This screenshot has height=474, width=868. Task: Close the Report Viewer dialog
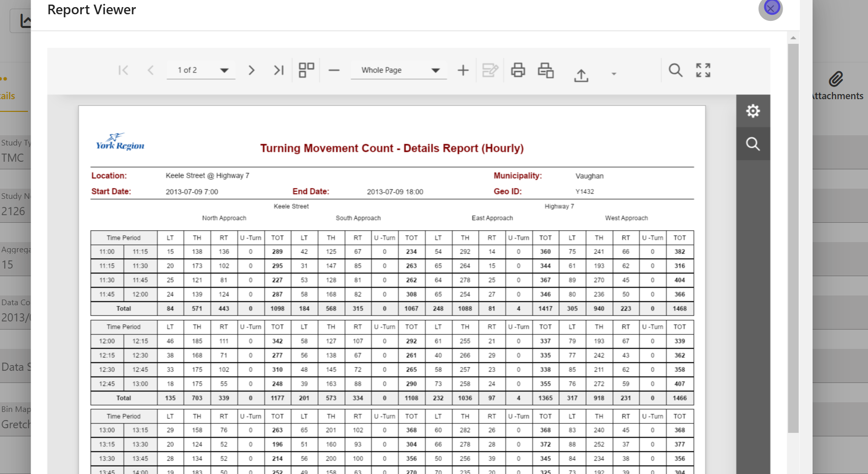[x=771, y=8]
